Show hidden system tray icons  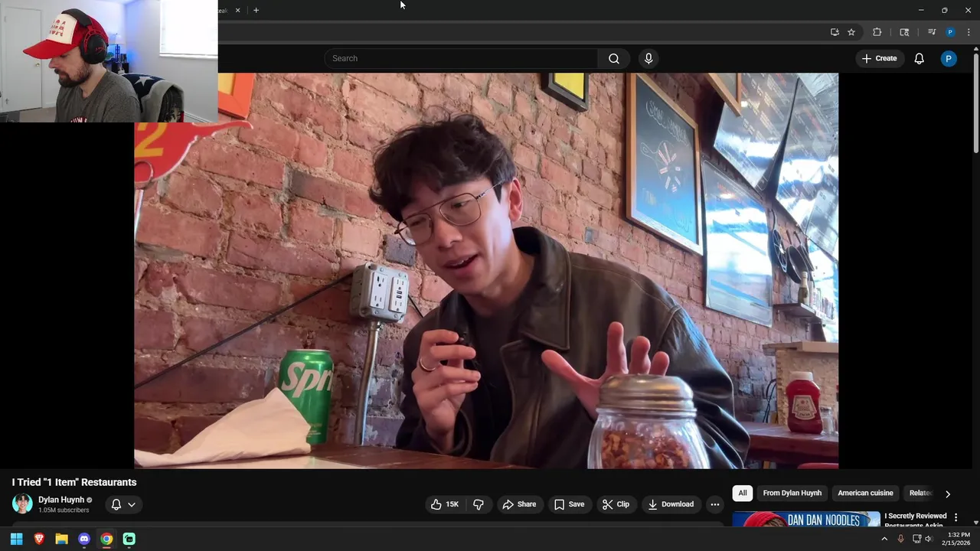(884, 539)
